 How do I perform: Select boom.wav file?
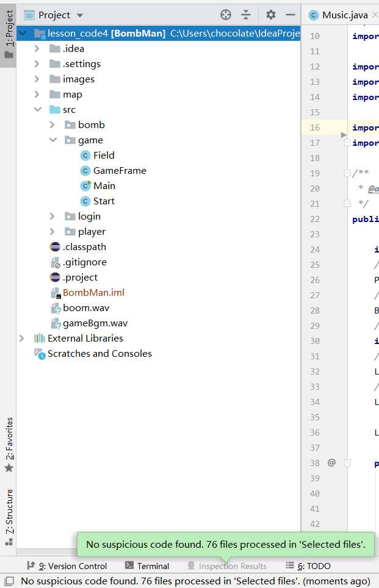click(86, 308)
